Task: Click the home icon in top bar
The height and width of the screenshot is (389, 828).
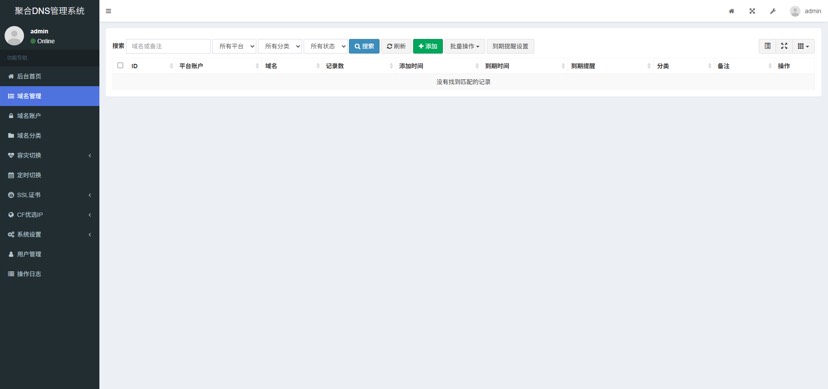Action: coord(731,11)
